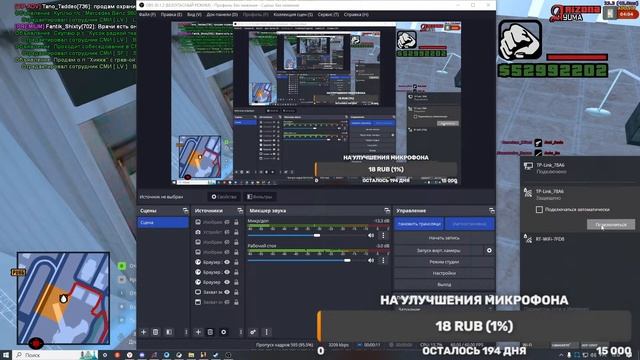Enable Режим студии
This screenshot has width=640, height=360.
click(444, 262)
